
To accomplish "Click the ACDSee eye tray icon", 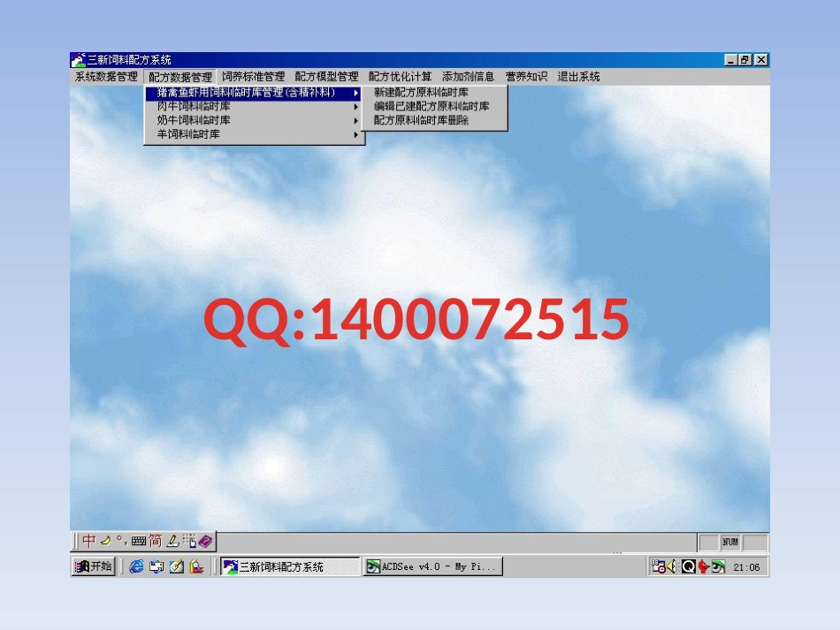I will pyautogui.click(x=718, y=566).
